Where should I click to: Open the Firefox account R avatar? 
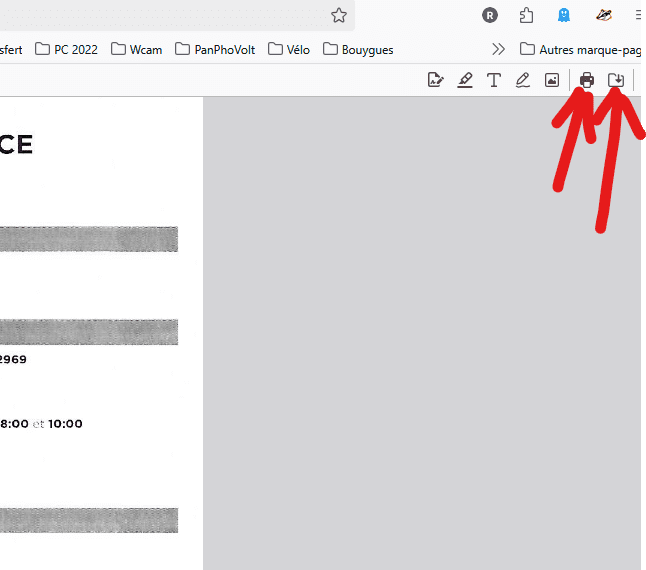[489, 16]
